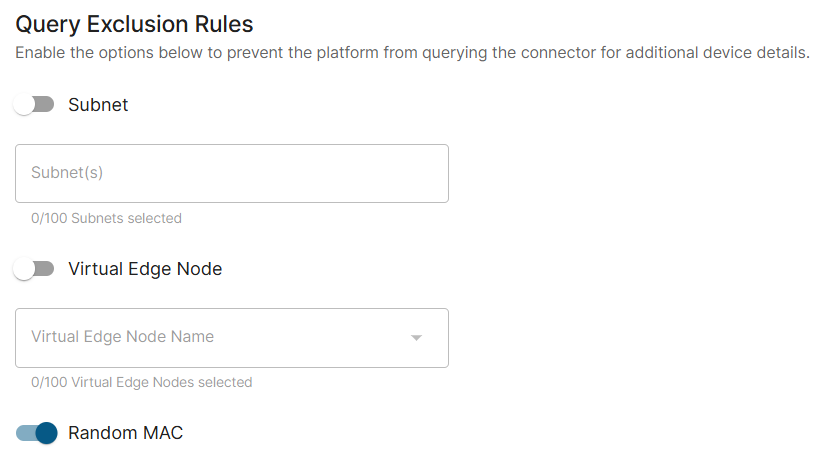Click the '0/100 Subnets selected' counter text

click(106, 218)
